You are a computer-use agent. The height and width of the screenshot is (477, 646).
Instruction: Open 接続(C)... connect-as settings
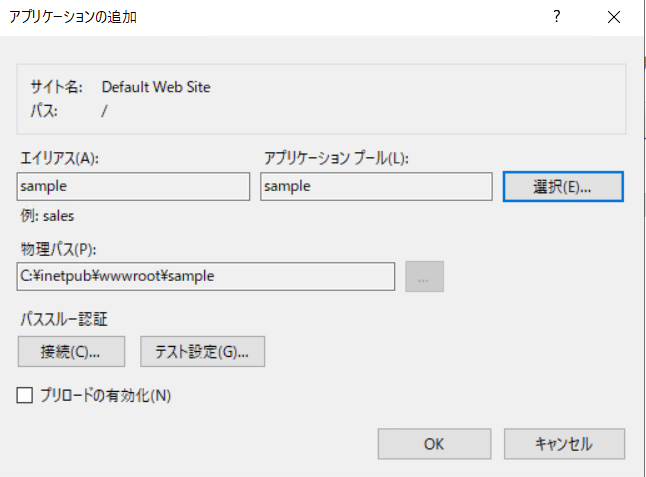pyautogui.click(x=71, y=351)
